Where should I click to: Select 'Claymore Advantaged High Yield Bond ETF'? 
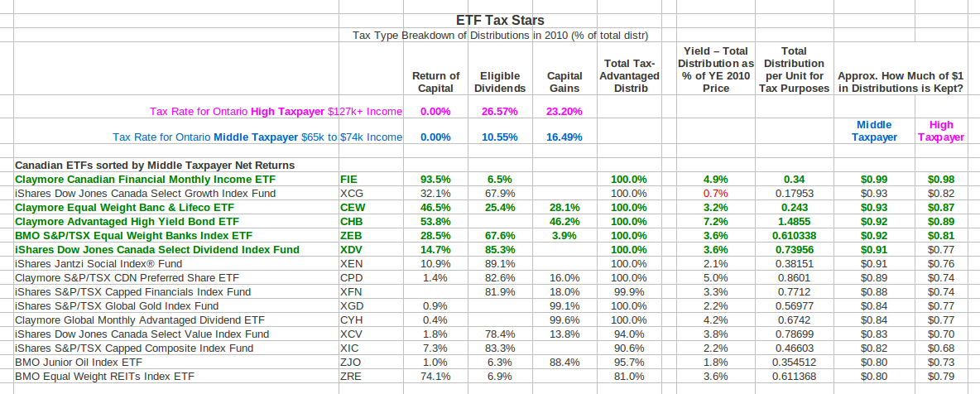[127, 221]
